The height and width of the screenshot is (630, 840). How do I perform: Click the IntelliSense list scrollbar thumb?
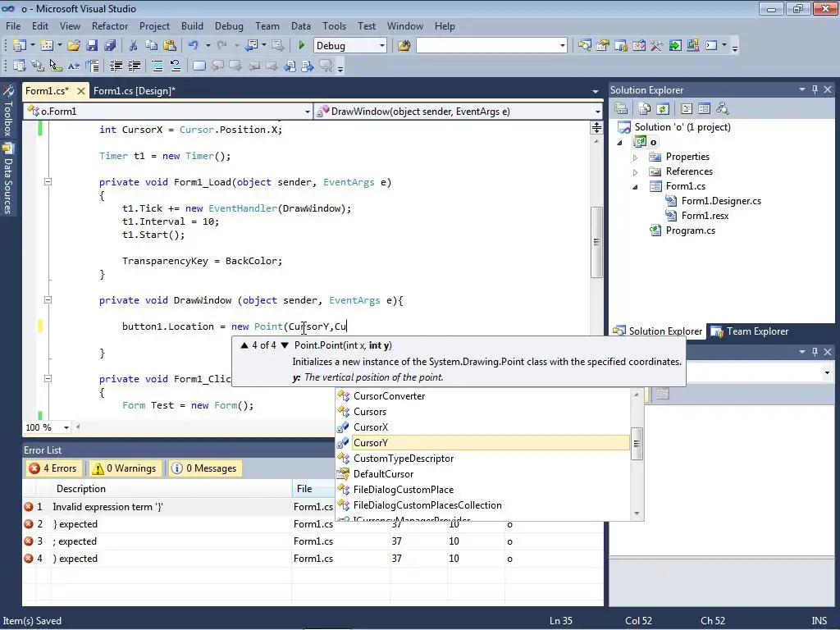pos(637,443)
